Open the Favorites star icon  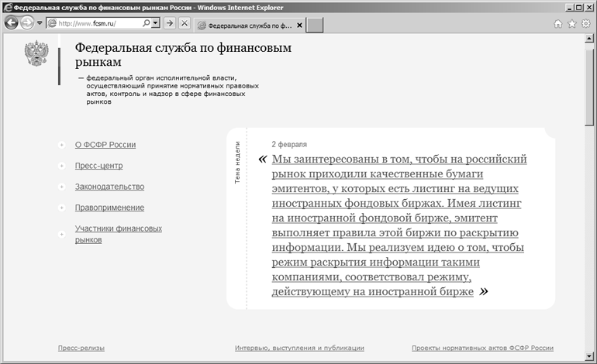pyautogui.click(x=571, y=23)
